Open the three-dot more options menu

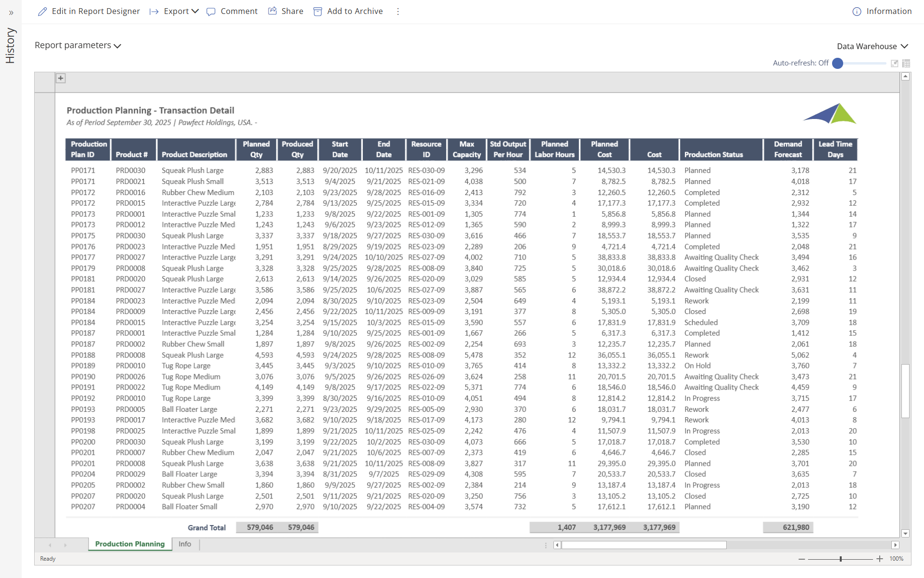pos(398,12)
